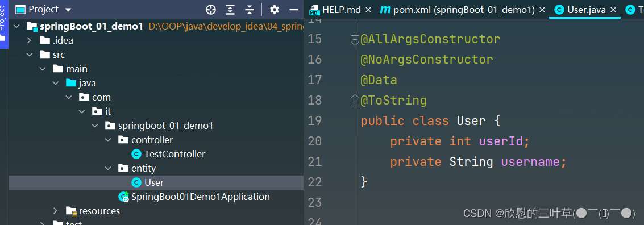644x225 pixels.
Task: Click the User class icon in tree
Action: click(136, 183)
